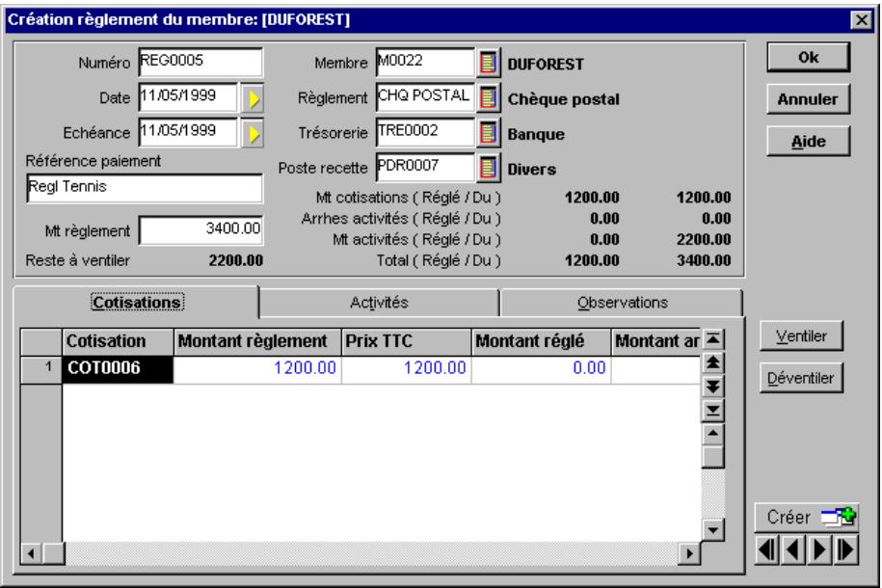Click the Prix TTC column header
This screenshot has width=882, height=588.
pos(406,341)
